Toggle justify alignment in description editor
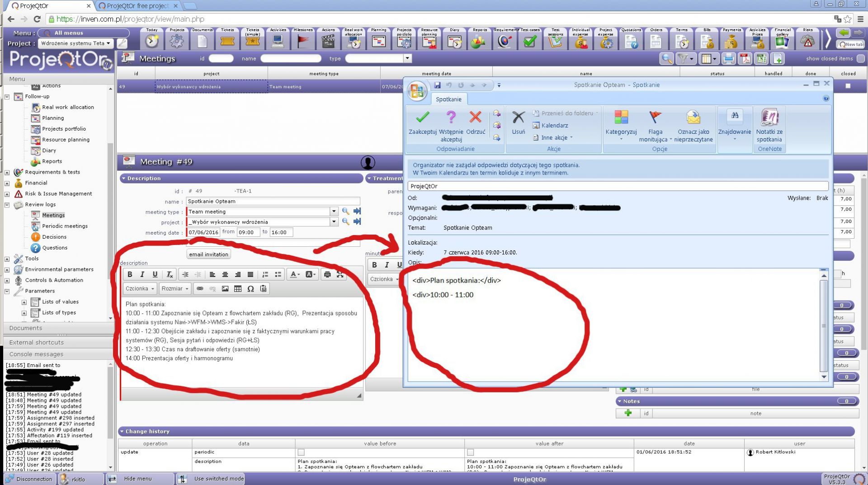 250,274
